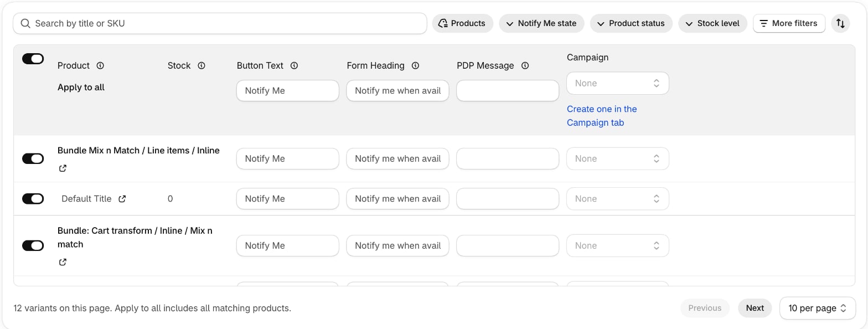The width and height of the screenshot is (868, 329).
Task: Go to the Next page
Action: point(755,308)
